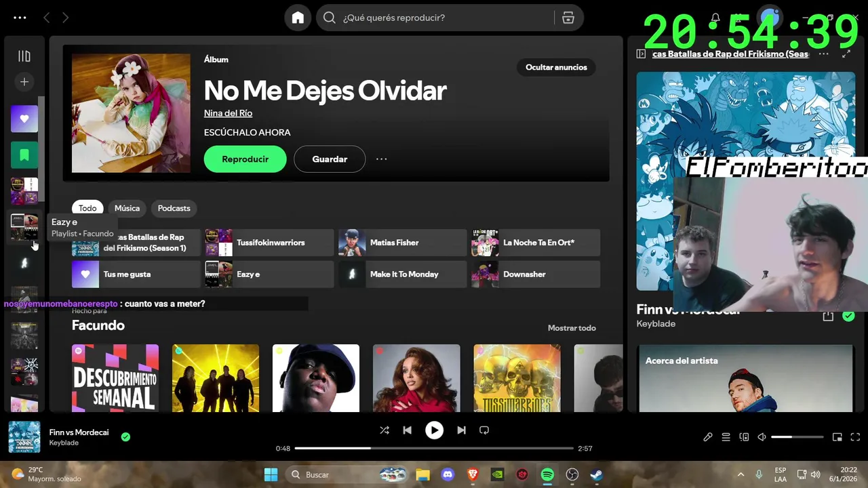Open Brave browser from the taskbar
Screen dimensions: 868x488
point(472,474)
